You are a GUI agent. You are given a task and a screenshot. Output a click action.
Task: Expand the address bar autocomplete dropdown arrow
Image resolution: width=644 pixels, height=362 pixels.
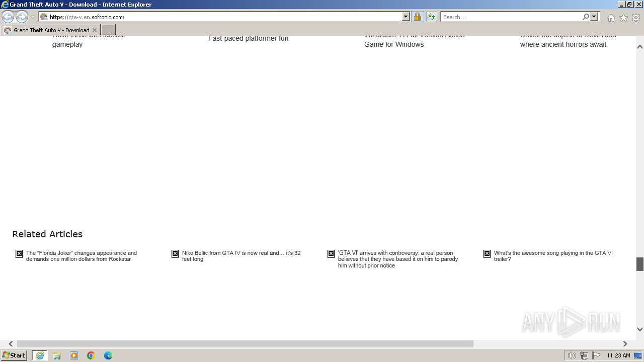[x=406, y=17]
